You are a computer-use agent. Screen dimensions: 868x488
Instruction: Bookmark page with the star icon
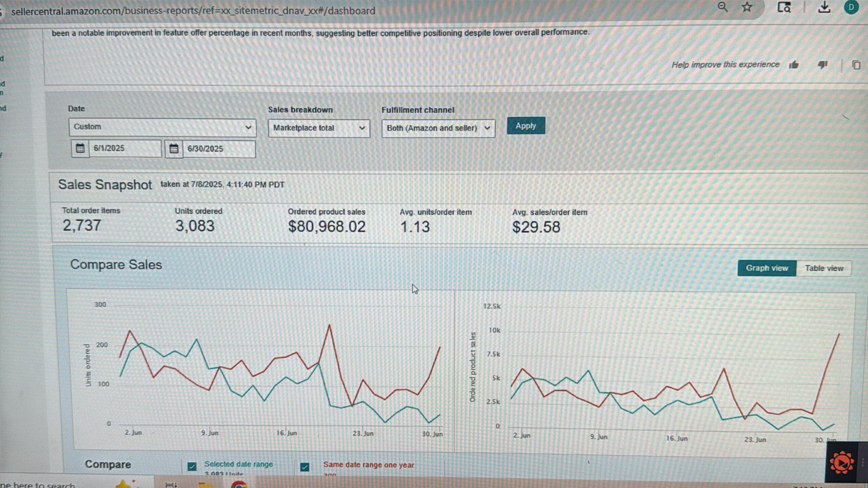pyautogui.click(x=747, y=7)
